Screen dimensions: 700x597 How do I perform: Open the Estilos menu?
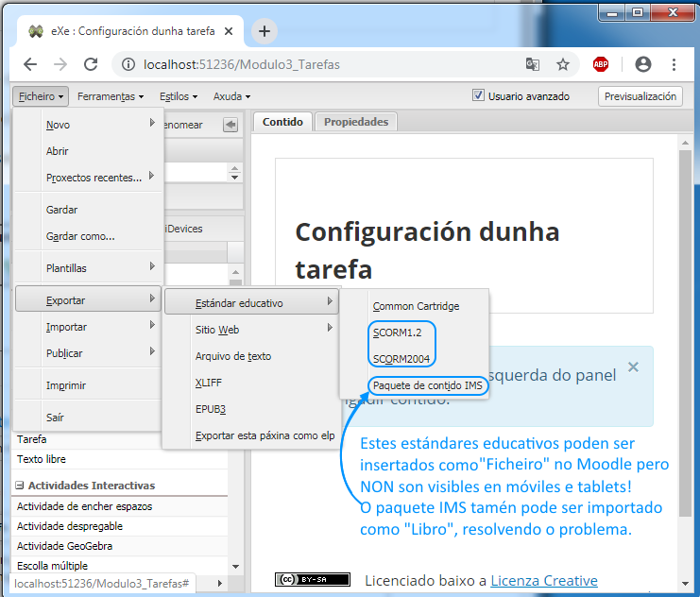point(179,96)
